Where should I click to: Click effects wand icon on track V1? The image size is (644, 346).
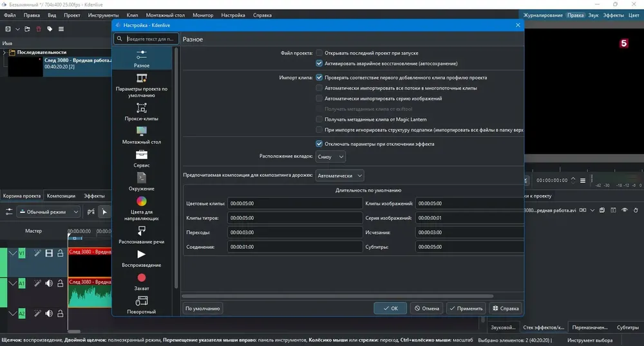tap(37, 253)
